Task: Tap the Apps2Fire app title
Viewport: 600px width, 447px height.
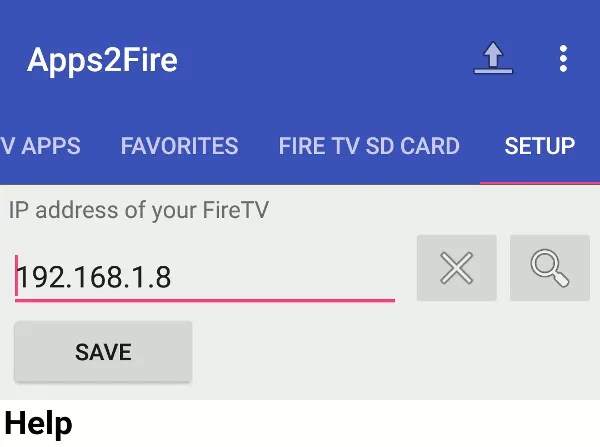Action: click(102, 60)
